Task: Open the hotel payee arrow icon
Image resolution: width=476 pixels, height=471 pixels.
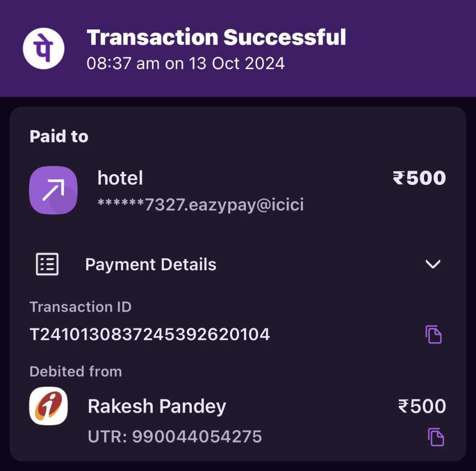Action: [x=53, y=190]
